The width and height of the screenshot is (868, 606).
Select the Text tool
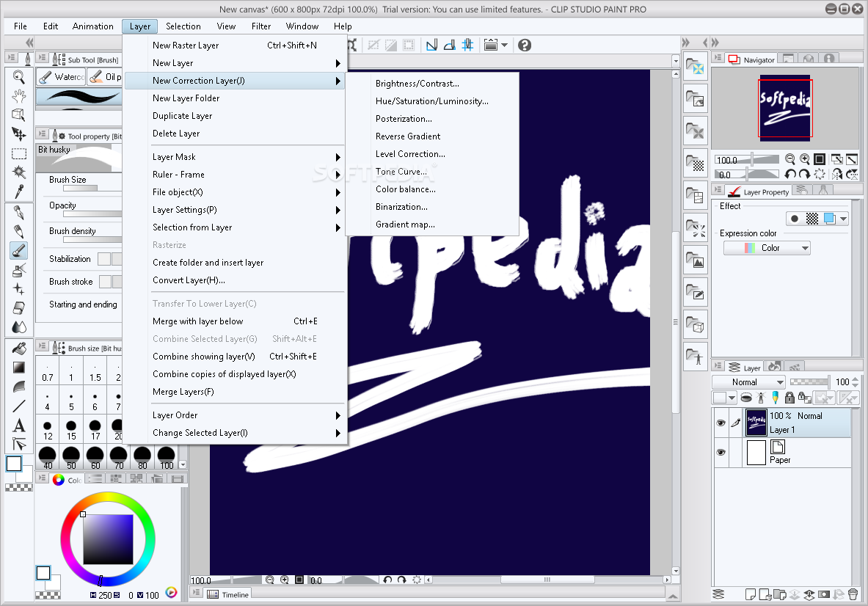click(x=19, y=425)
